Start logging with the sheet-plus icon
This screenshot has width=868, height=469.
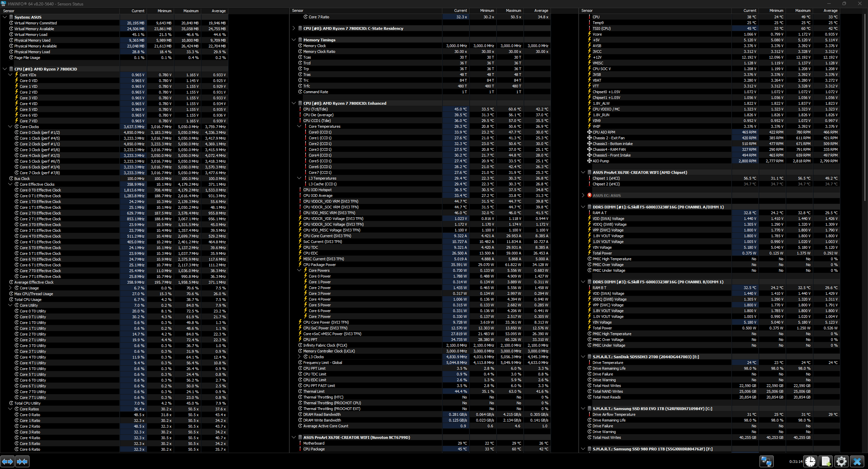point(826,461)
